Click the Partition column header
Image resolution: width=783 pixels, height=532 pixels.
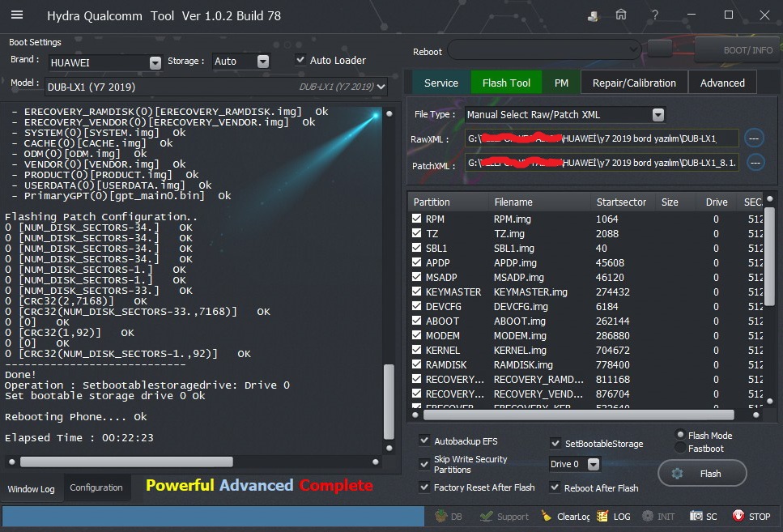(x=448, y=202)
